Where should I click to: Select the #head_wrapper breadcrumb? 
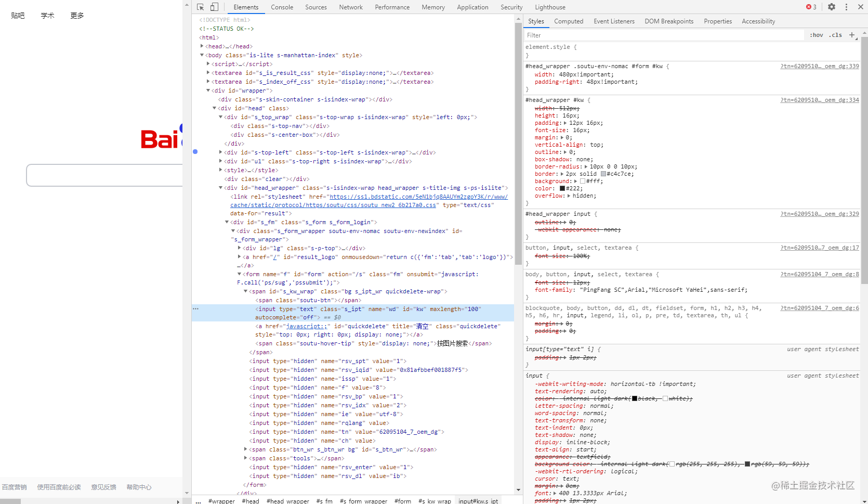pyautogui.click(x=288, y=501)
